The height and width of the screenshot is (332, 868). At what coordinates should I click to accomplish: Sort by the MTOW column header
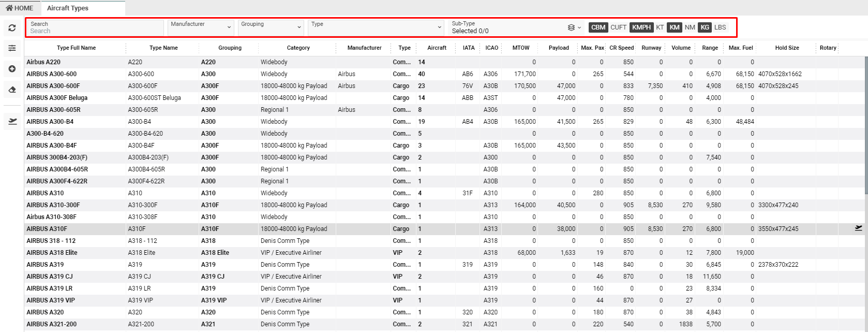pos(520,48)
